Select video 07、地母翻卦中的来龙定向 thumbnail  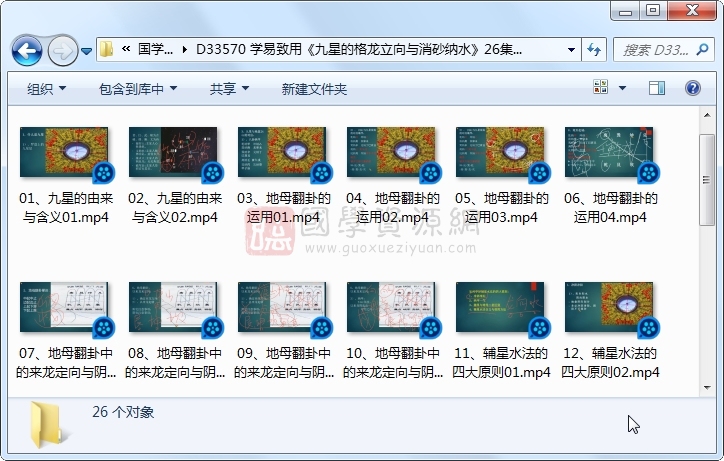click(64, 307)
